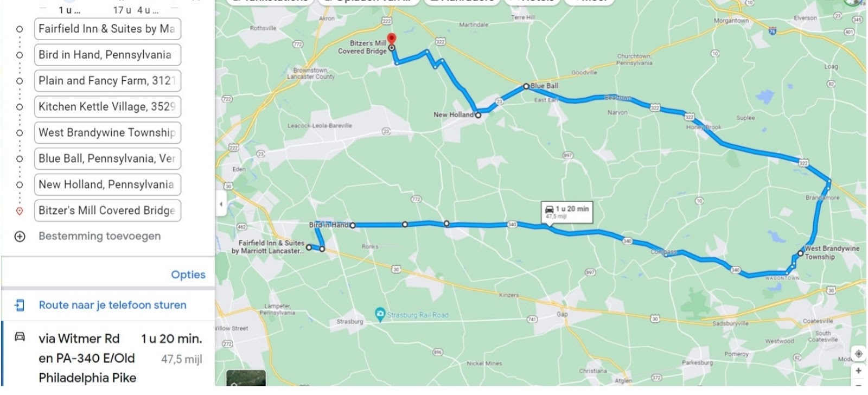Zoom in with the plus map button

858,371
